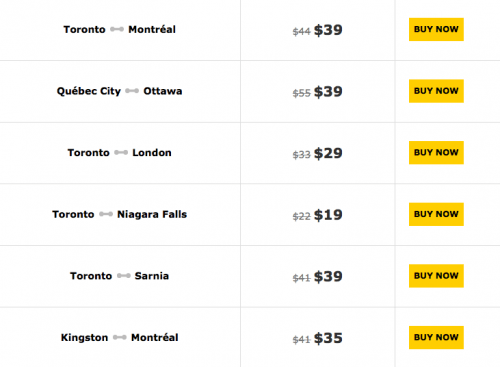
Task: Click the route arrow between Toronto and Sarnia
Action: [x=123, y=276]
